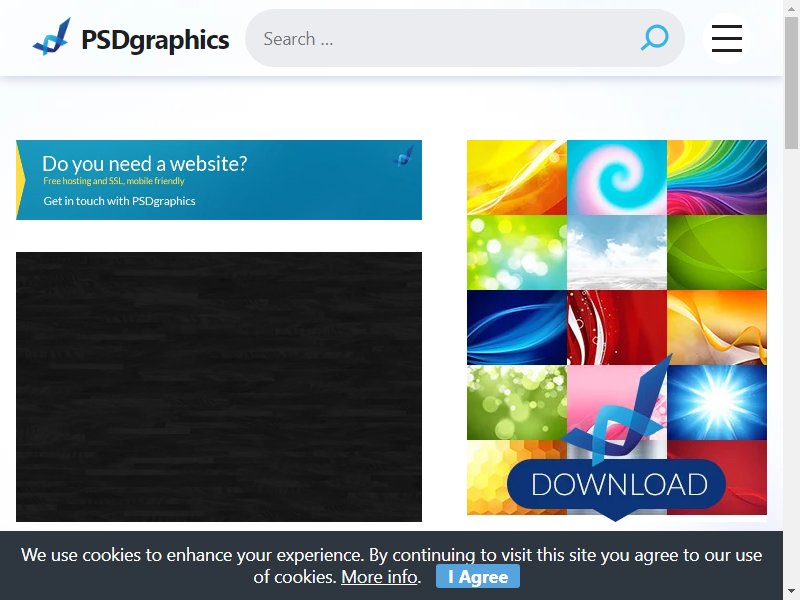Click 'Get in touch with PSDgraphics' text
Image resolution: width=800 pixels, height=600 pixels.
[x=119, y=201]
